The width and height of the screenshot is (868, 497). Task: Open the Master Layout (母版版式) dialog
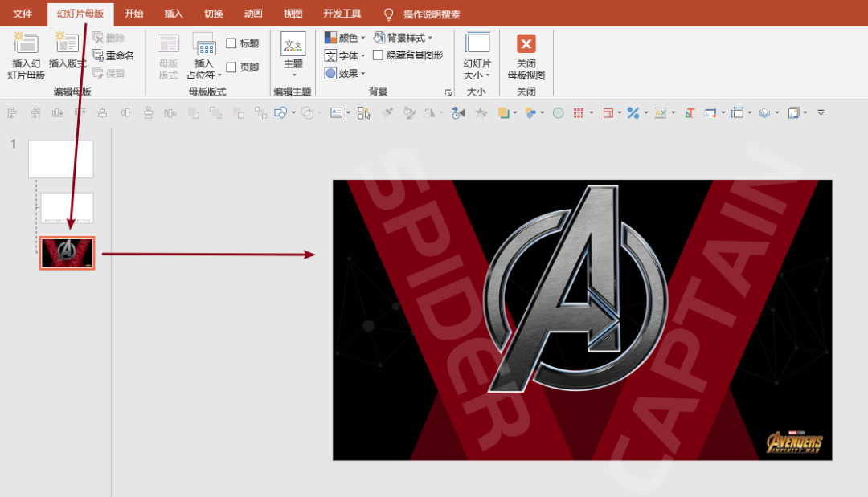coord(168,56)
